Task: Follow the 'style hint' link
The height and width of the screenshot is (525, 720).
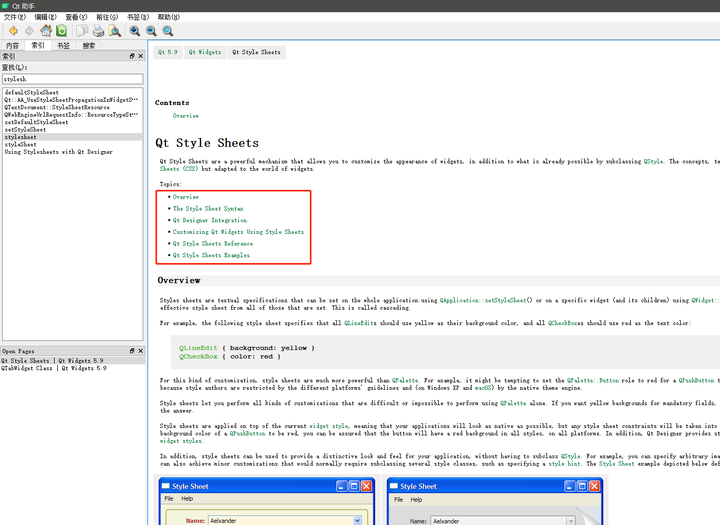Action: pyautogui.click(x=564, y=463)
